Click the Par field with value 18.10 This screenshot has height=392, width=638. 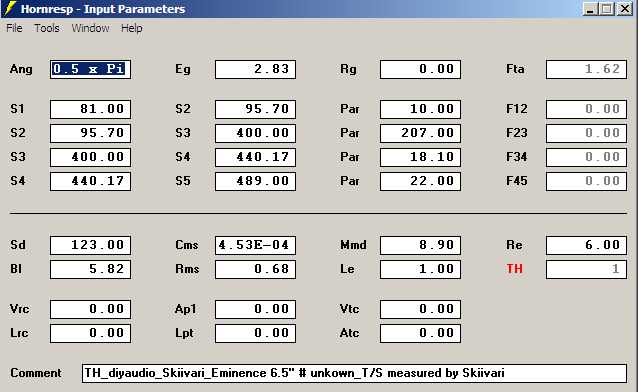click(420, 157)
